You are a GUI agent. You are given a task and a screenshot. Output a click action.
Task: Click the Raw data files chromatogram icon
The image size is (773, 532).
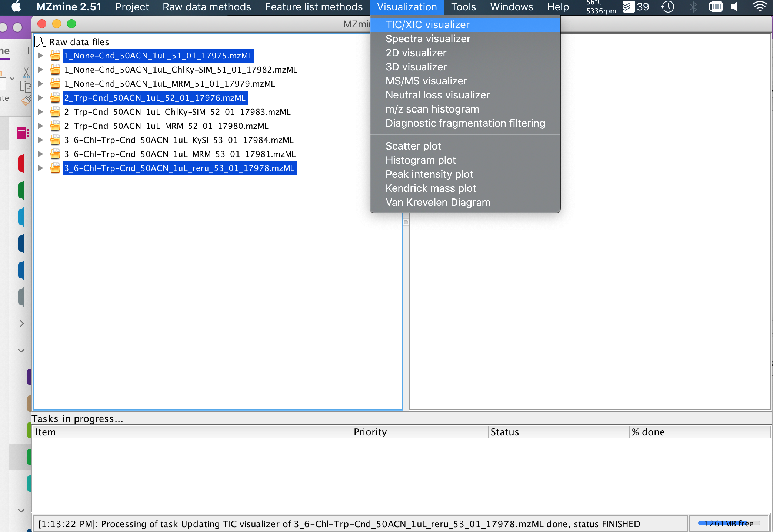[40, 42]
